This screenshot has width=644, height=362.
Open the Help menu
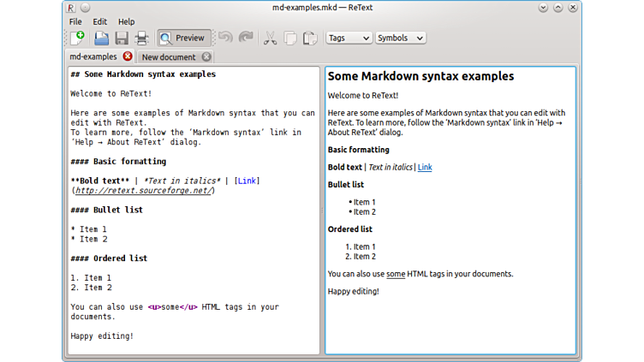(x=126, y=21)
